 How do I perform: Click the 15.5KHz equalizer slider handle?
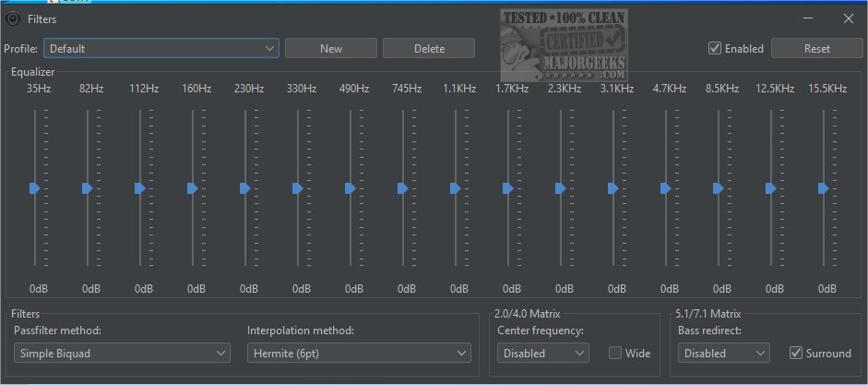pos(824,188)
